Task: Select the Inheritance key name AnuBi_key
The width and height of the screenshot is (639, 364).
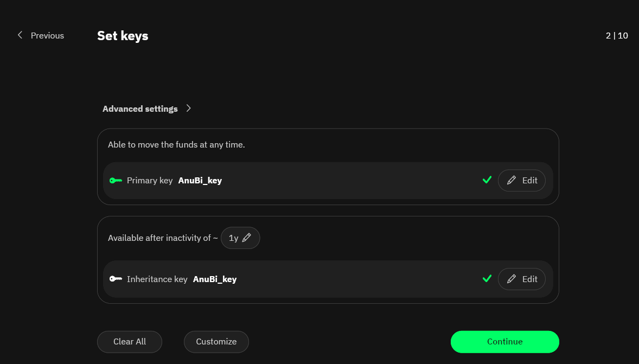Action: [x=215, y=279]
